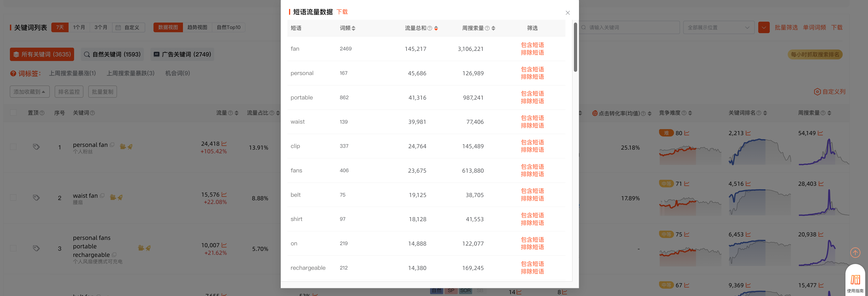Click 排除短语 for the belt row
The image size is (868, 296).
pyautogui.click(x=532, y=199)
